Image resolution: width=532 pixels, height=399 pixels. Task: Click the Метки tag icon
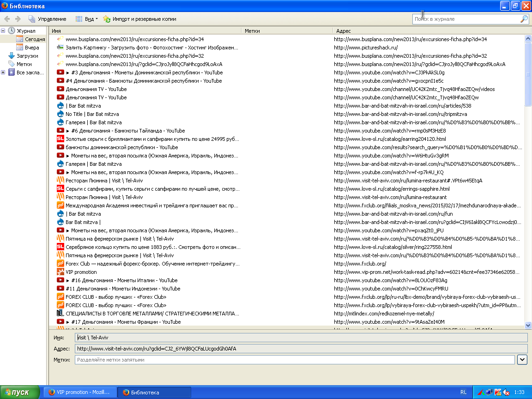tap(12, 64)
